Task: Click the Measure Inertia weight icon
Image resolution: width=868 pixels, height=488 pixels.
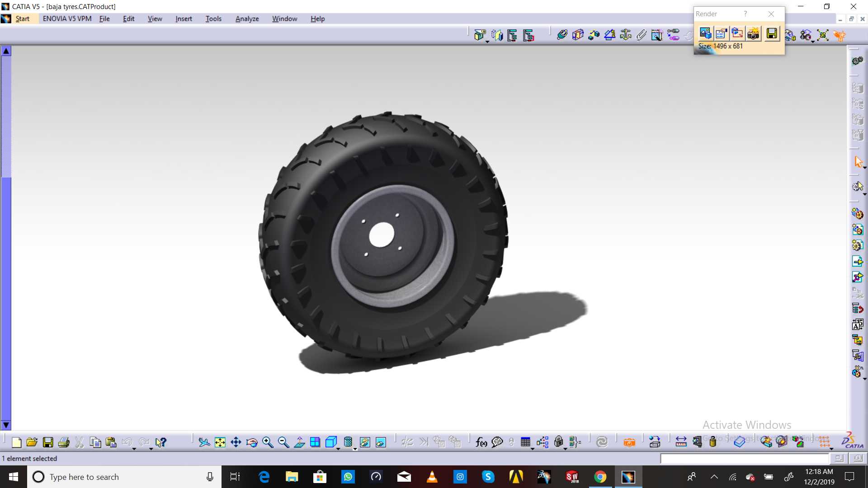Action: coord(713,441)
